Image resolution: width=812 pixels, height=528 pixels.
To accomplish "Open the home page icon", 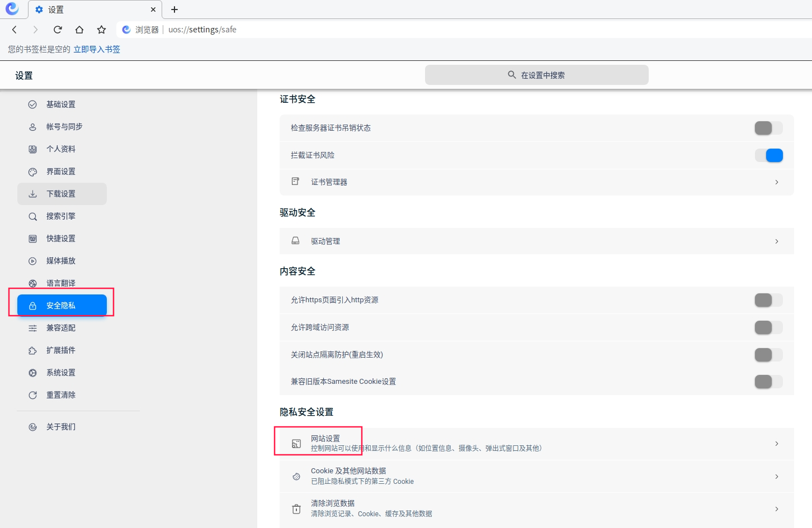I will tap(79, 30).
